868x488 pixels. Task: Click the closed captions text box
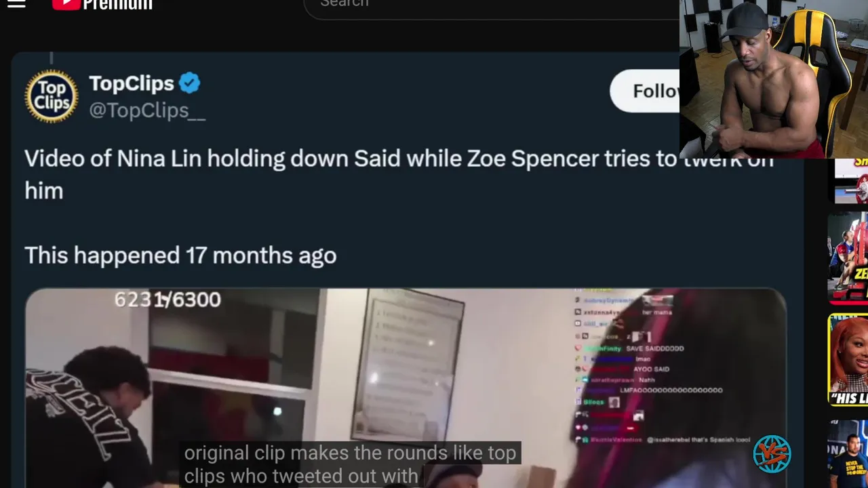pos(351,464)
